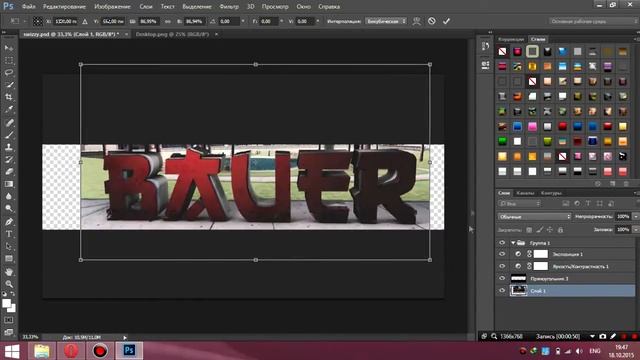Click the background color swatch
This screenshot has height=360, width=640.
tap(12, 309)
